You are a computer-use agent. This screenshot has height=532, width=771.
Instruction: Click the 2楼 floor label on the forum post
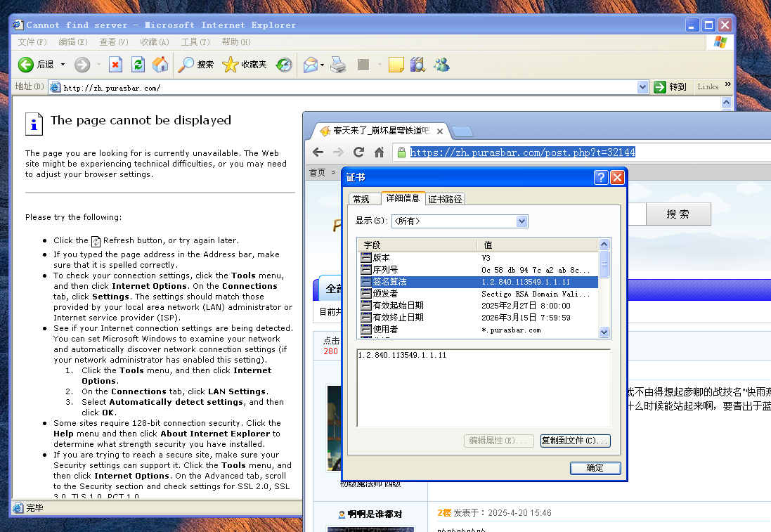pos(444,513)
